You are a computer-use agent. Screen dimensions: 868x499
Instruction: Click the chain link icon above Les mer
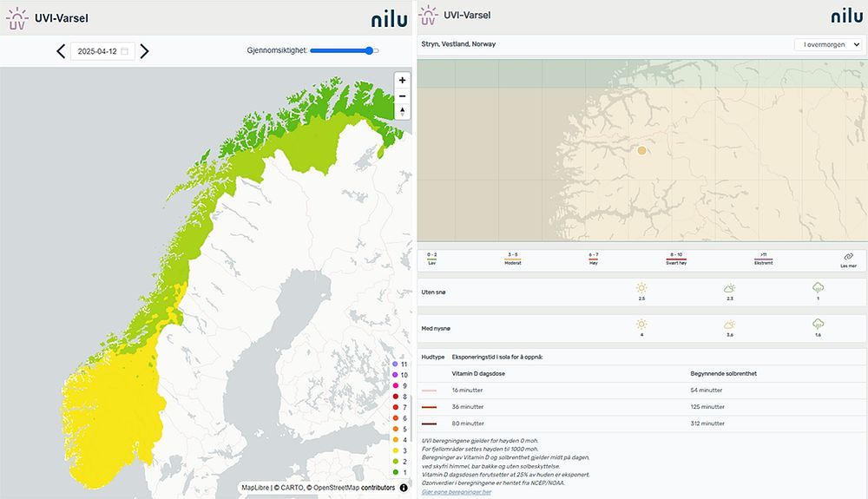(x=848, y=256)
